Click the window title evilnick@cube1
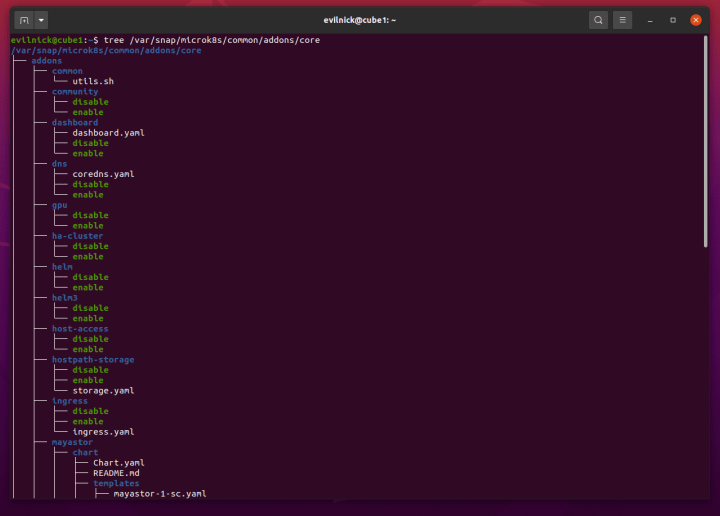Screen dimensions: 720x516 360,20
